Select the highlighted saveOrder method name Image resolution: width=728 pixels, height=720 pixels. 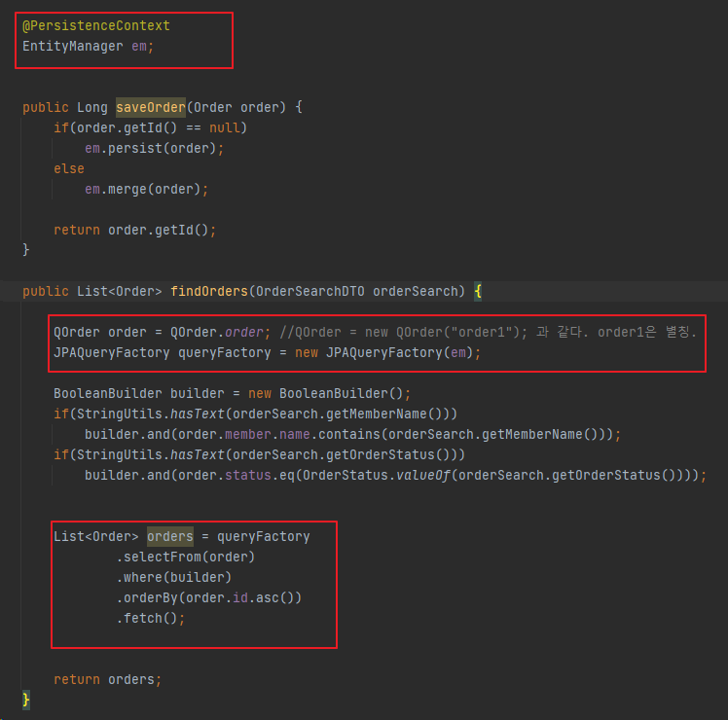pos(151,108)
